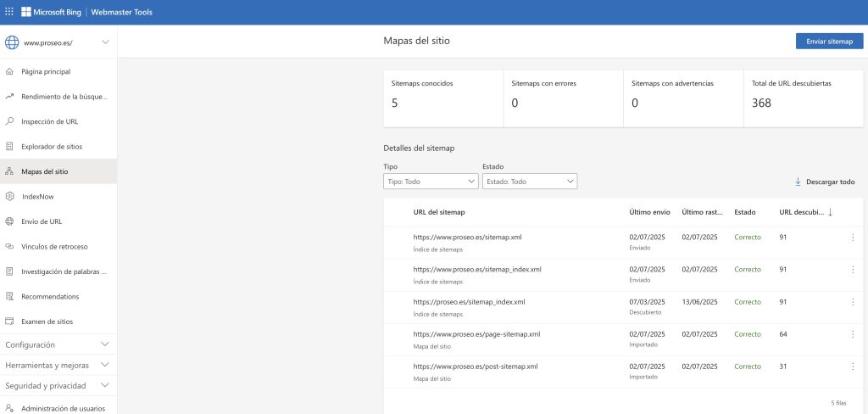Open the Estado filter dropdown
The image size is (868, 414).
pos(529,182)
